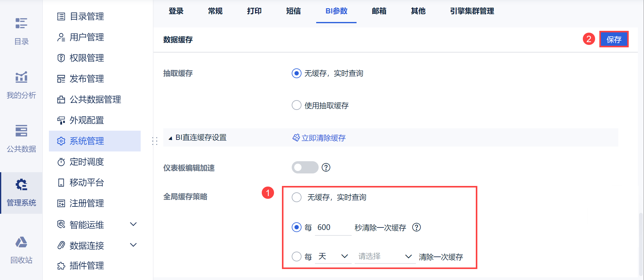Click the 用户管理 user icon
This screenshot has width=644, height=280.
(61, 37)
